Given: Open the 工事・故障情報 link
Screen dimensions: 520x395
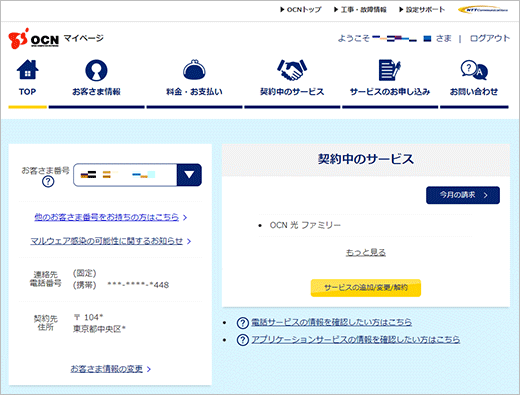Looking at the screenshot, I should click(360, 10).
